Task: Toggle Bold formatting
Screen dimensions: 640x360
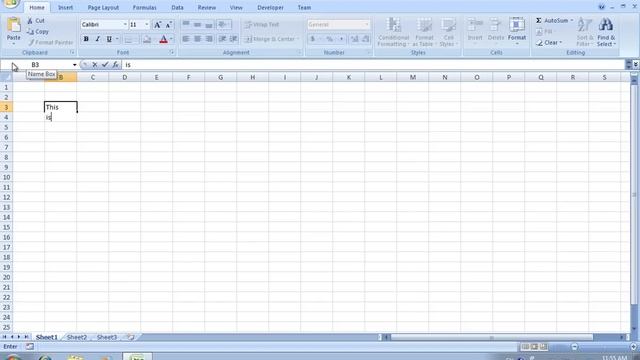Action: (x=86, y=39)
